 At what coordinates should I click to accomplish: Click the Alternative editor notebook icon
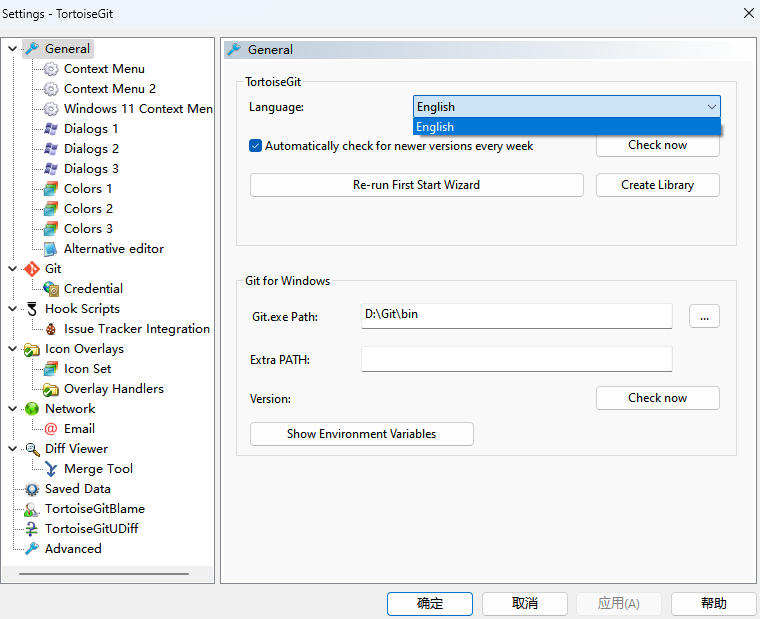[51, 249]
